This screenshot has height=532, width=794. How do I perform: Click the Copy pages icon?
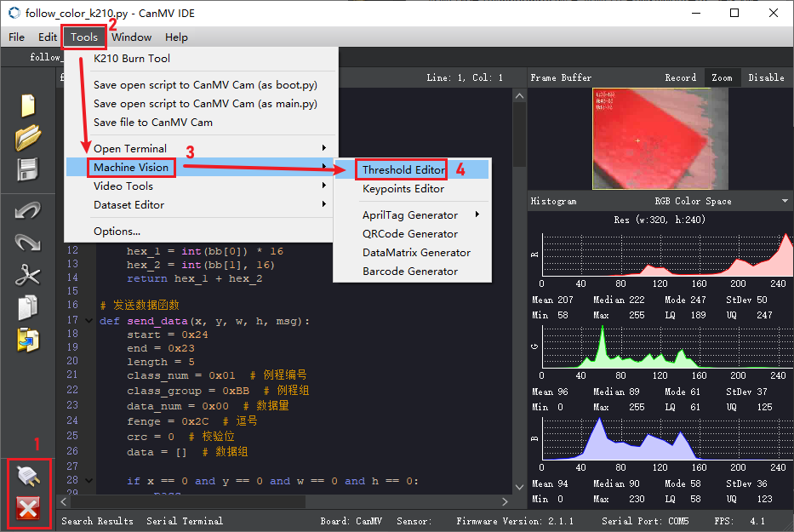(28, 307)
